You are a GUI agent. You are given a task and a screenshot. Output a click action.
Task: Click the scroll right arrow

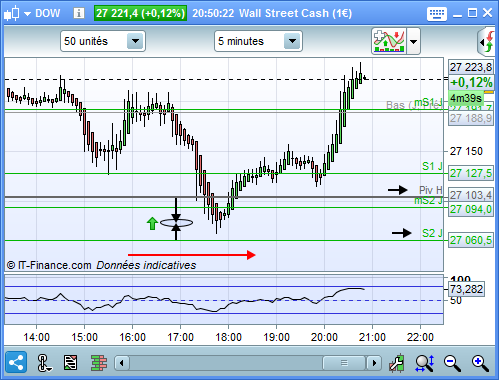[374, 363]
